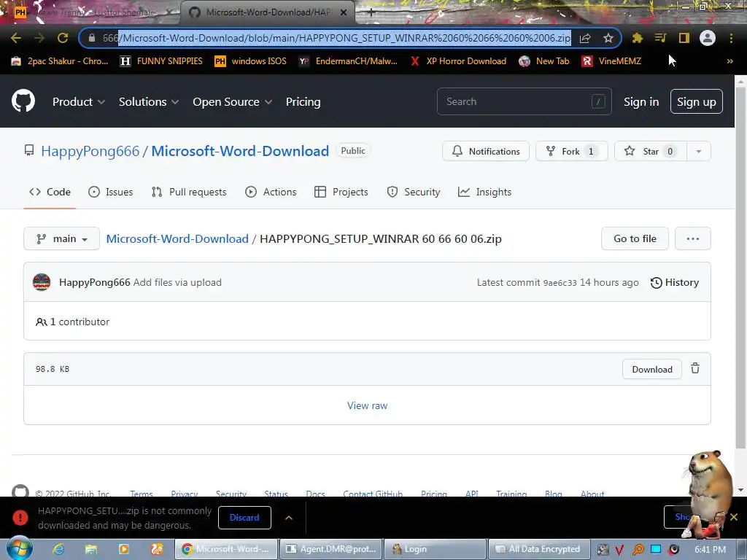
Task: Expand the Product menu
Action: tap(79, 102)
